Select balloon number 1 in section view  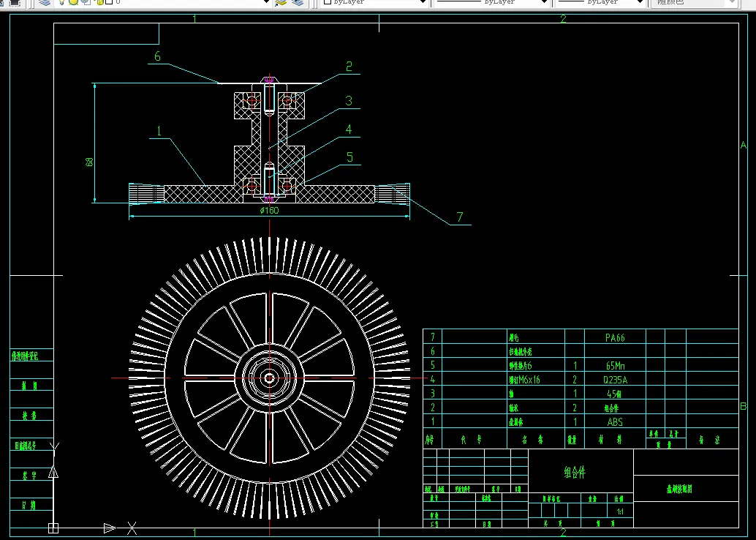tap(159, 131)
